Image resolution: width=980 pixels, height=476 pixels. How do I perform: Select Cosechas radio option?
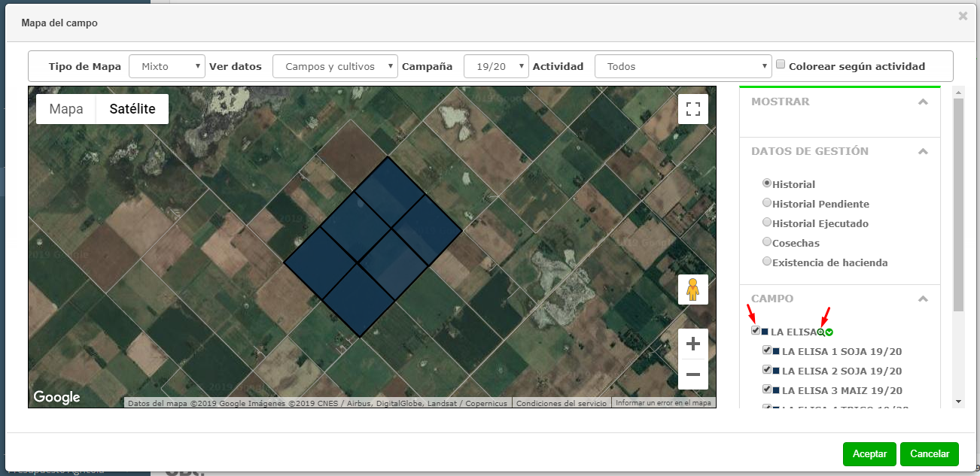(x=767, y=241)
